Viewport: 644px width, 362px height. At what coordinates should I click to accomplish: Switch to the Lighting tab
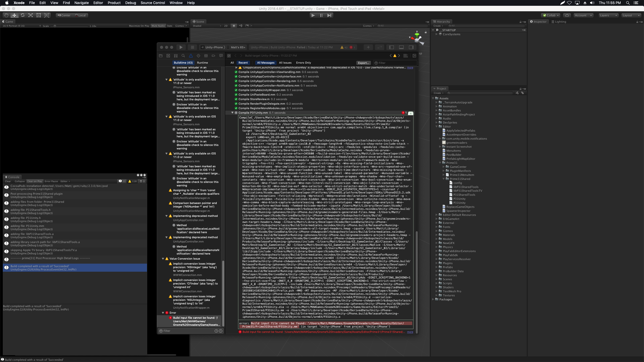tap(559, 22)
